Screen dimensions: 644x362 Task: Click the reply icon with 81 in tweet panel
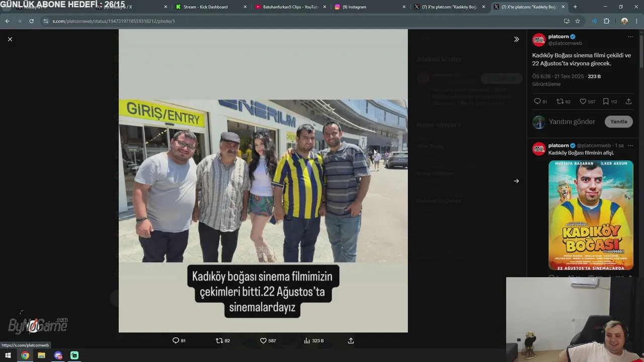click(x=537, y=102)
